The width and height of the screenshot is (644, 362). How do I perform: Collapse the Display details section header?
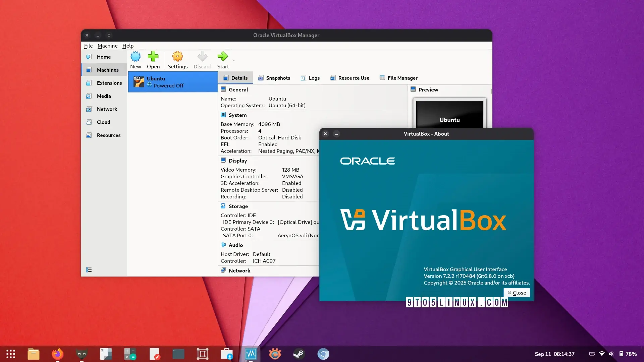pos(237,161)
